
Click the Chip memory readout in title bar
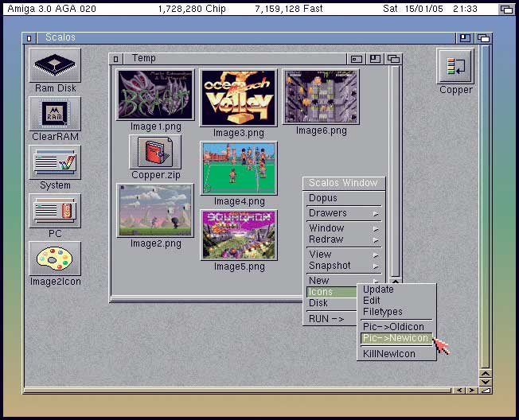(192, 9)
